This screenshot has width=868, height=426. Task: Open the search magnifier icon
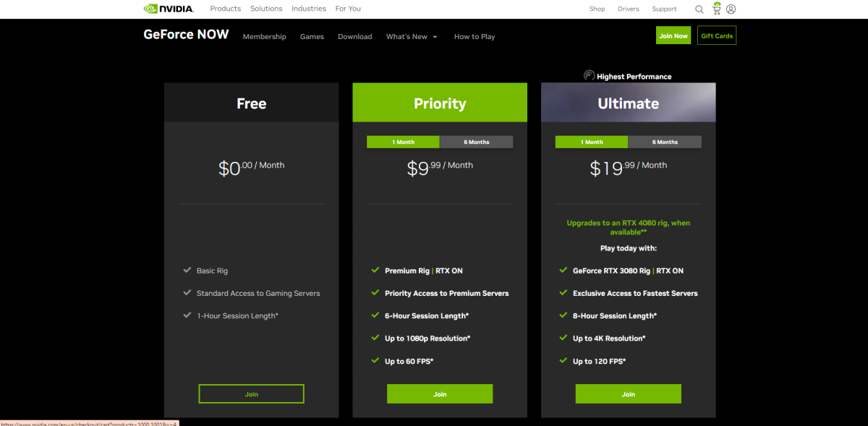[699, 9]
